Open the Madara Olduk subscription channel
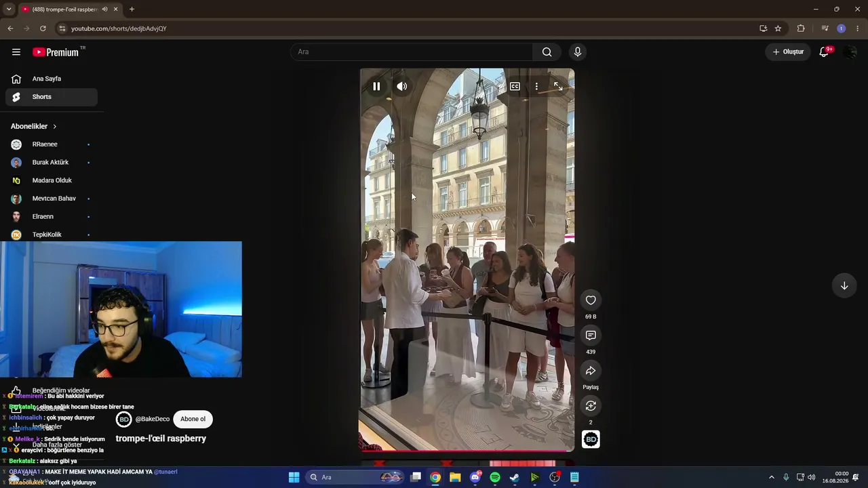 52,180
